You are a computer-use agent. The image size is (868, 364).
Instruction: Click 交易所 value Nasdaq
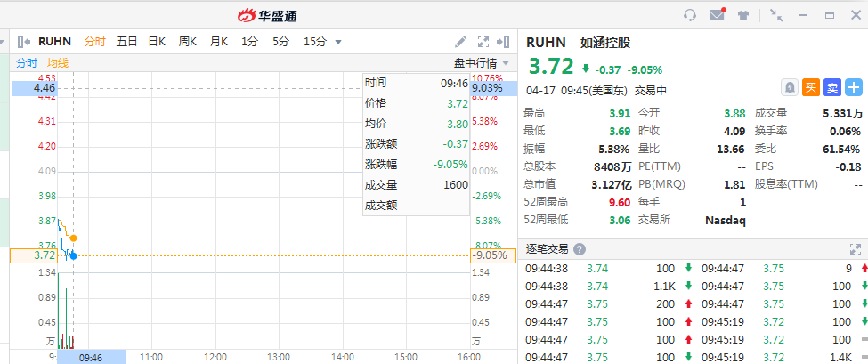(x=726, y=220)
